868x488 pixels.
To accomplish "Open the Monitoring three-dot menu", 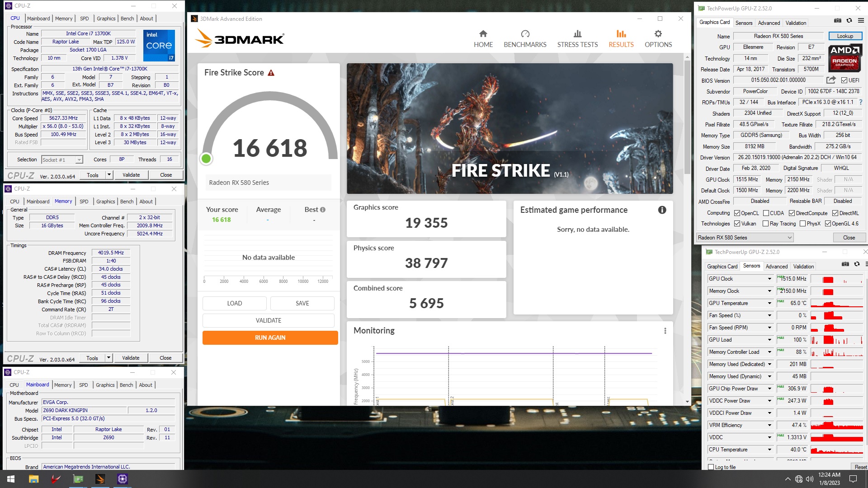I will pyautogui.click(x=665, y=331).
